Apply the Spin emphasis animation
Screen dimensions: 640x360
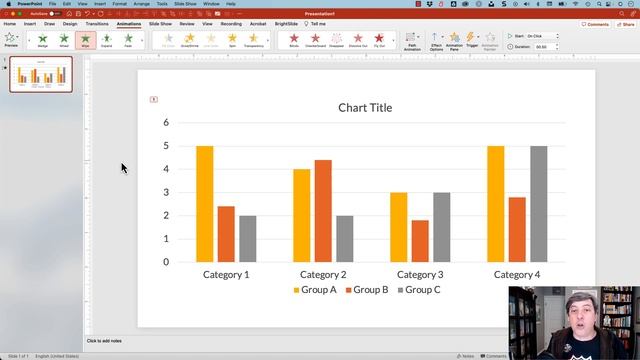[x=232, y=40]
